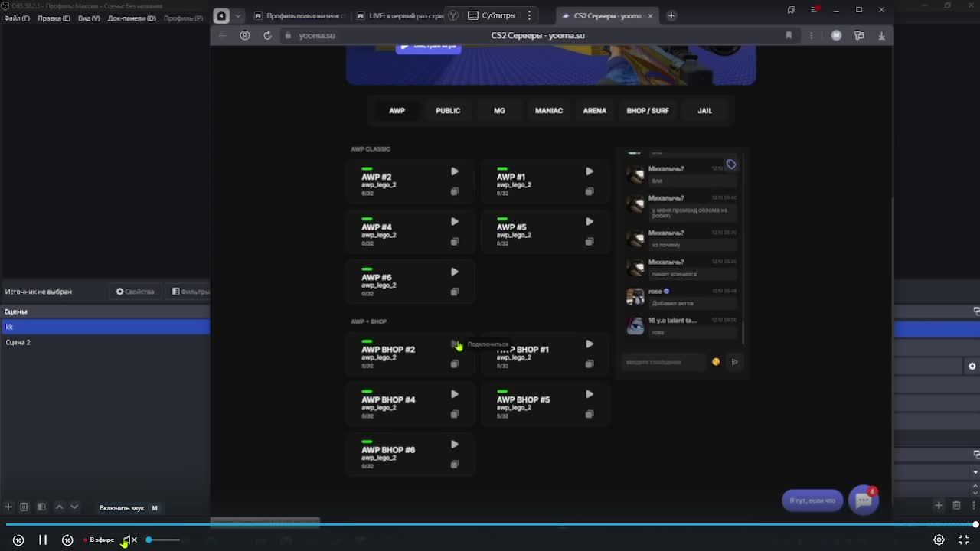
Task: Copy the AWP #5 server address
Action: (589, 242)
